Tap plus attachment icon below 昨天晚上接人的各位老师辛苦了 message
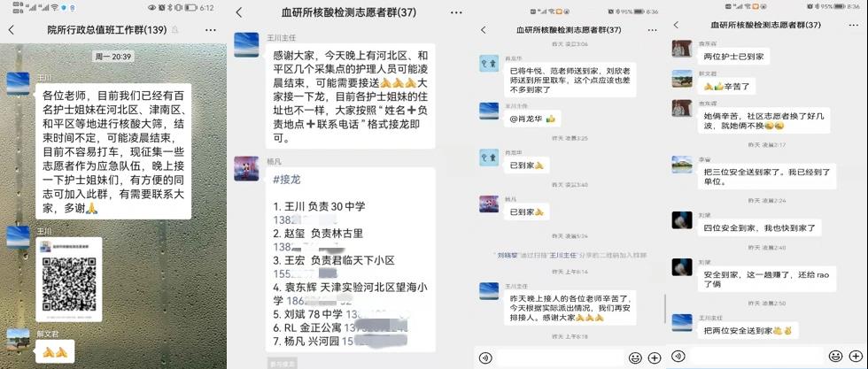 [x=655, y=357]
